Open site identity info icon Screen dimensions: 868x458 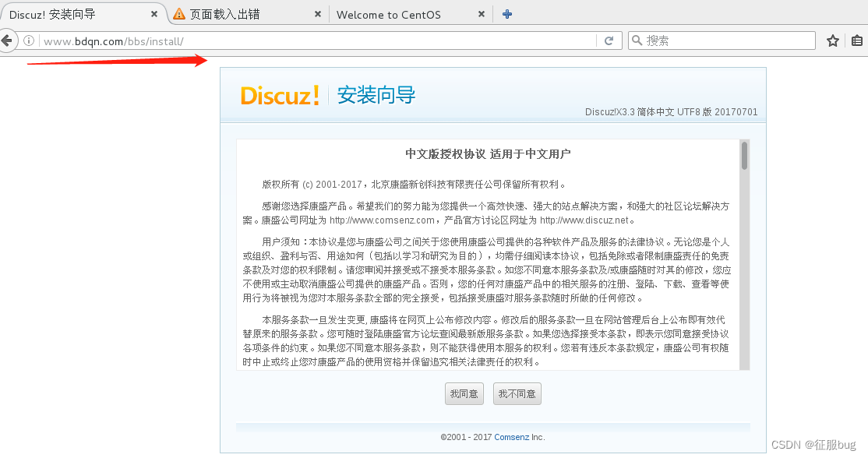click(29, 41)
